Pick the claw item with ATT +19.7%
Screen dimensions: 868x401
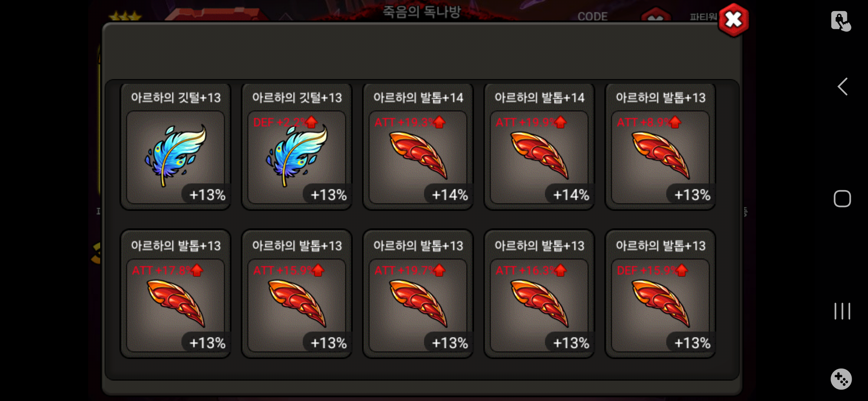[x=418, y=294]
